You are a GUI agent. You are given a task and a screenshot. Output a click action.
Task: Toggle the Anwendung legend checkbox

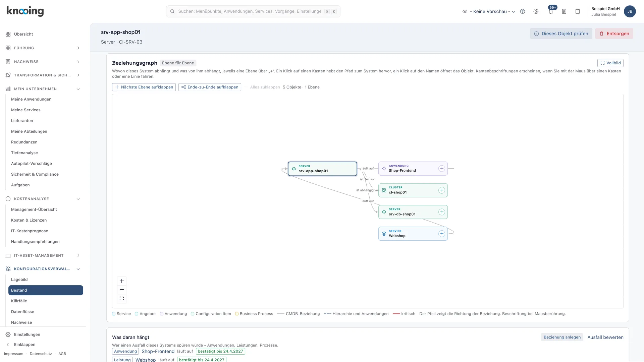click(162, 314)
